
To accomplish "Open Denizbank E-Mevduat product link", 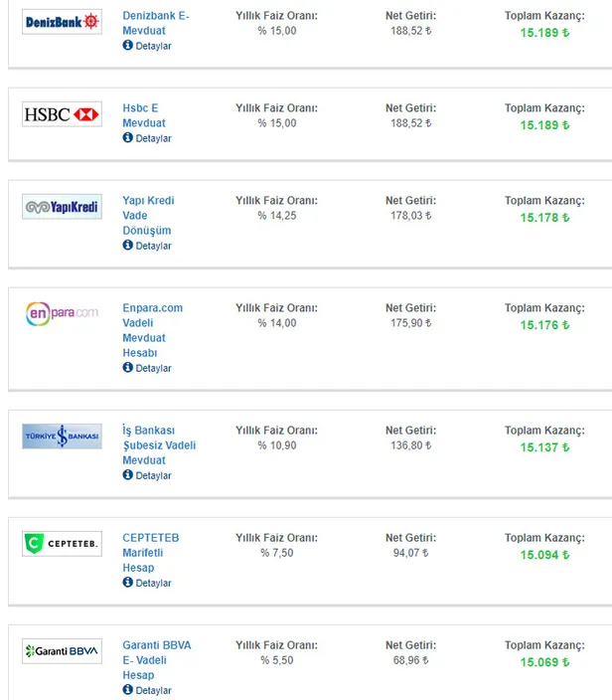I will 155,24.
